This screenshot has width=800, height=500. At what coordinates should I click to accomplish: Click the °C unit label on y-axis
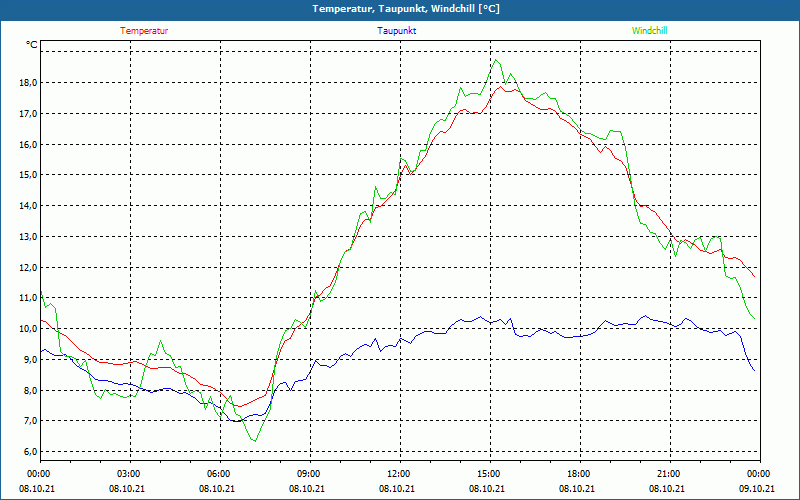pos(32,44)
